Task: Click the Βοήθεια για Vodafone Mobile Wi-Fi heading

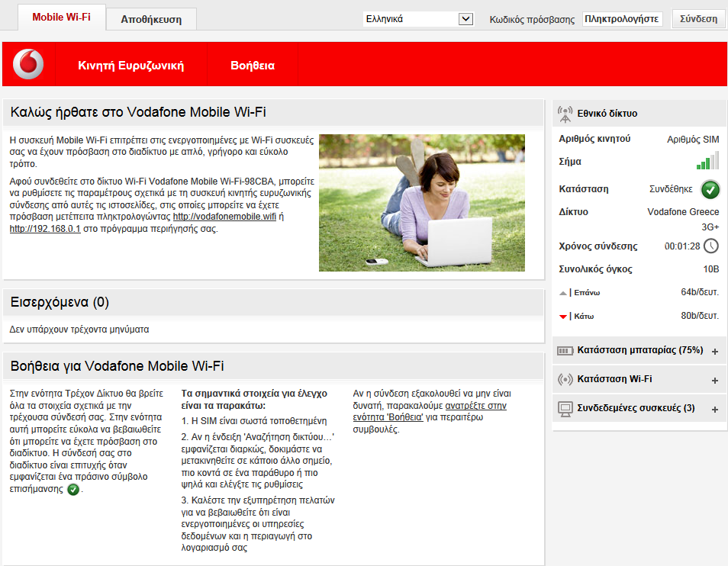Action: point(117,366)
